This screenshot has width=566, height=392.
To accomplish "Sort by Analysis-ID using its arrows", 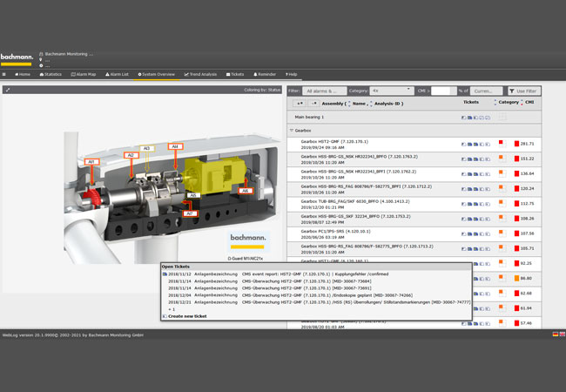I will point(371,104).
